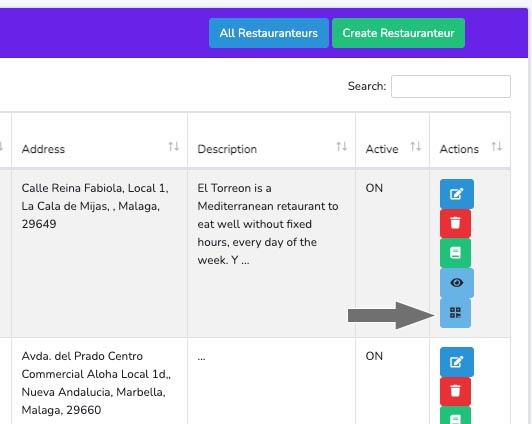This screenshot has width=532, height=424.
Task: Click the ON status in El Torreon row
Action: [374, 188]
